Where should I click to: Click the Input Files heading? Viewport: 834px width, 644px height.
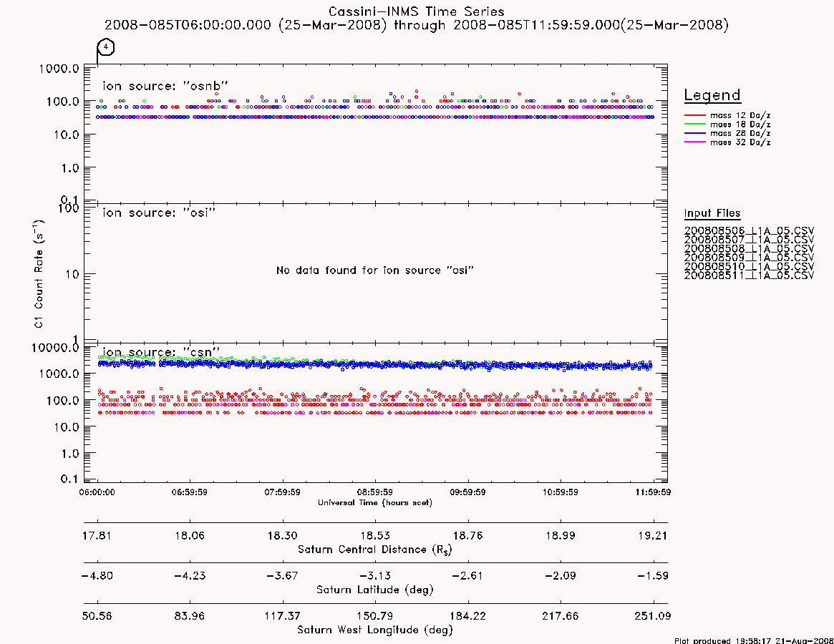tap(712, 213)
